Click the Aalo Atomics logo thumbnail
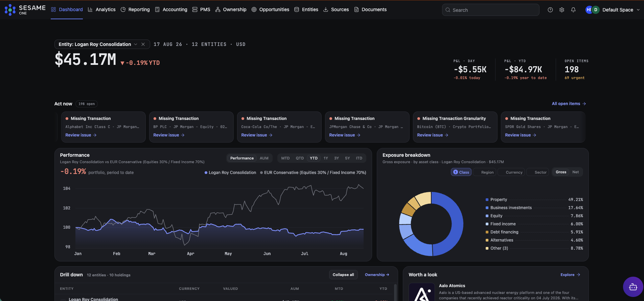 click(421, 292)
